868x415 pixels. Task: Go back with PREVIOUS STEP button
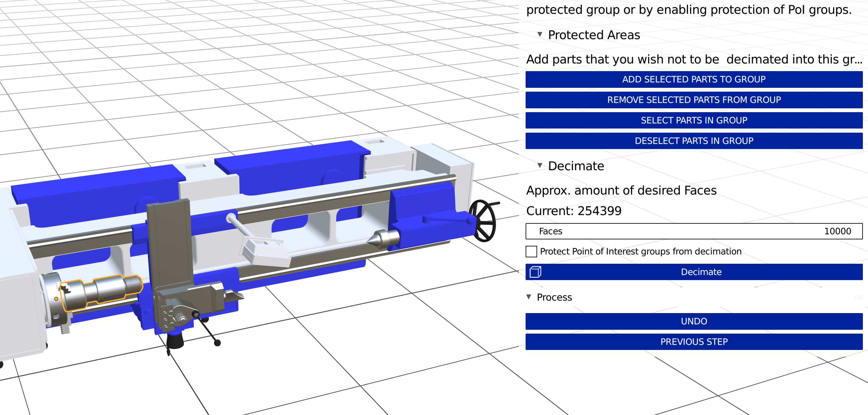click(x=694, y=342)
